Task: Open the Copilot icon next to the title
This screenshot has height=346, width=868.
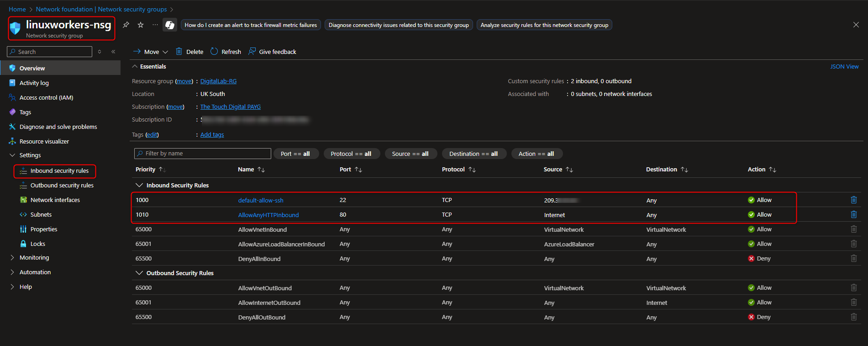Action: point(170,25)
